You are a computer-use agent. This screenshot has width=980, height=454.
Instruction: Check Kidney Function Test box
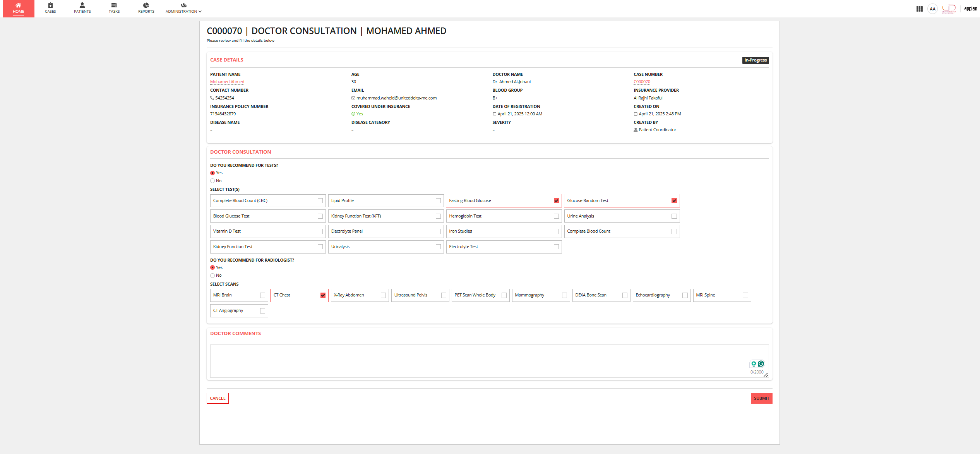point(320,247)
